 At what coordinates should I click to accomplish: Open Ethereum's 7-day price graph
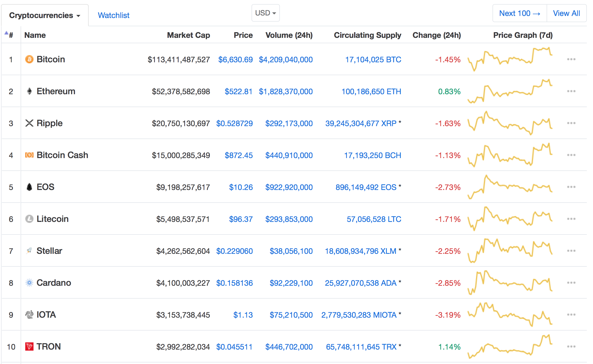click(510, 91)
